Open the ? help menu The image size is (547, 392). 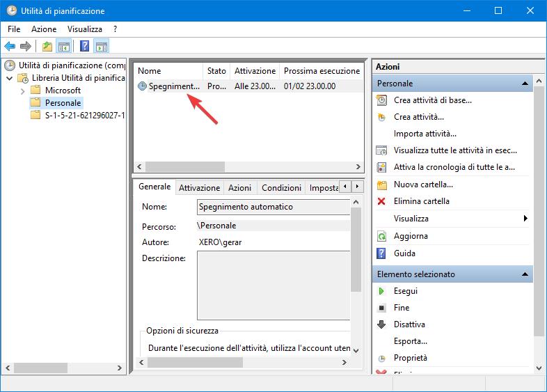pyautogui.click(x=115, y=29)
